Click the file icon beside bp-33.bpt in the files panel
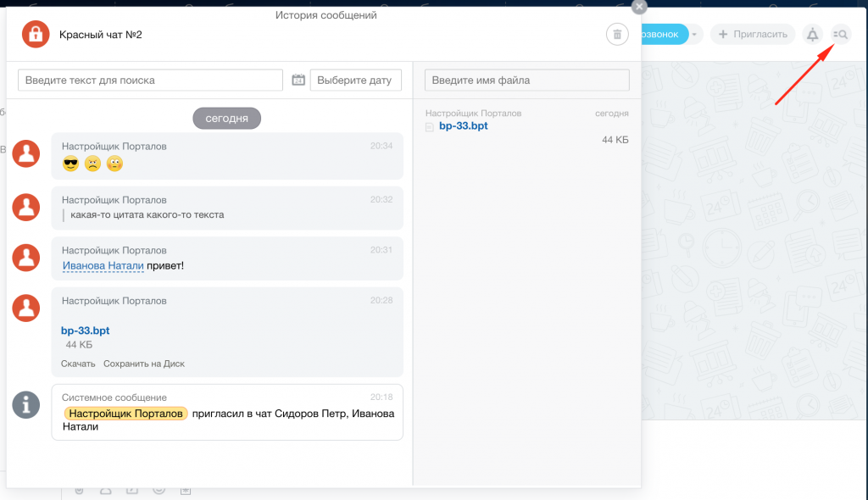The width and height of the screenshot is (868, 500). pos(430,127)
